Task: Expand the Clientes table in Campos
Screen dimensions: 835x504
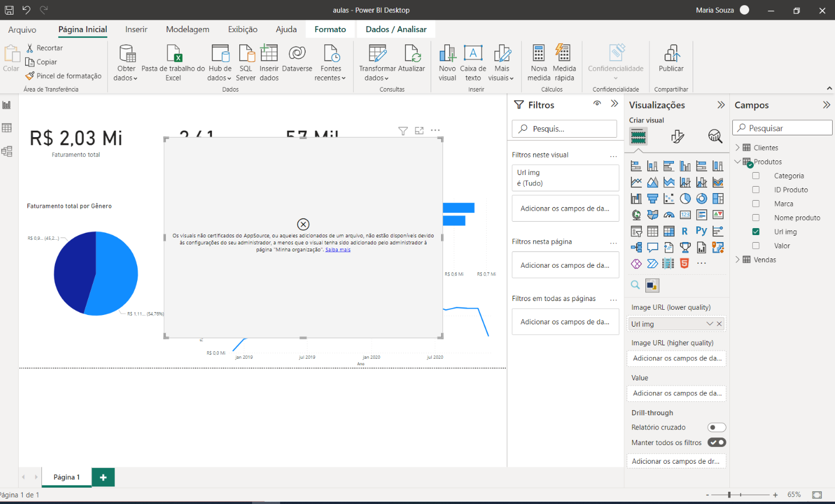Action: tap(738, 148)
